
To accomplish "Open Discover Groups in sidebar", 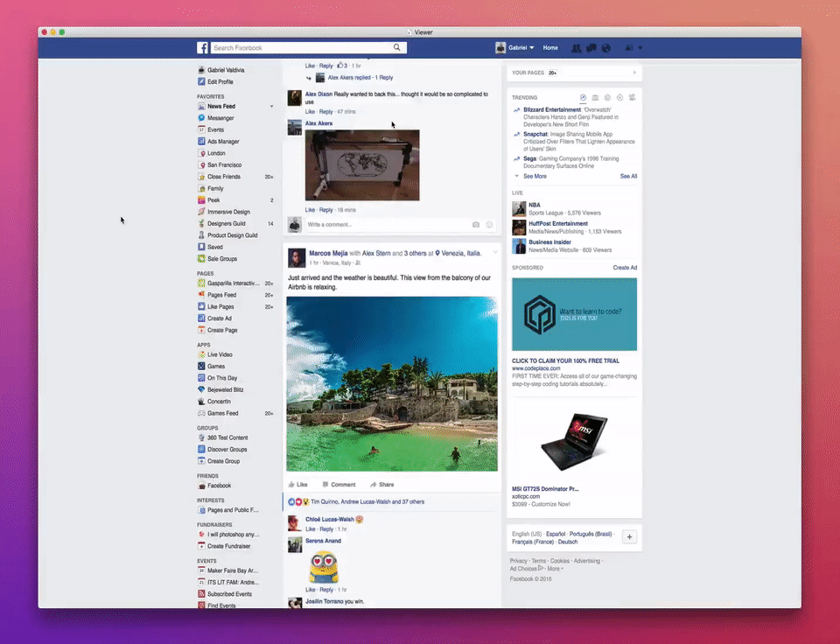I will point(227,450).
